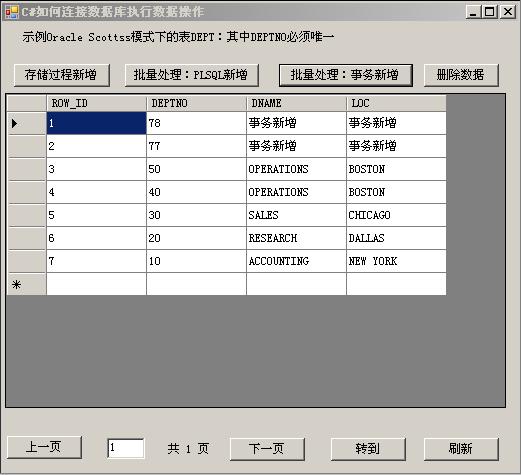
Task: Select LOC cell CHICAGO
Action: tap(396, 215)
